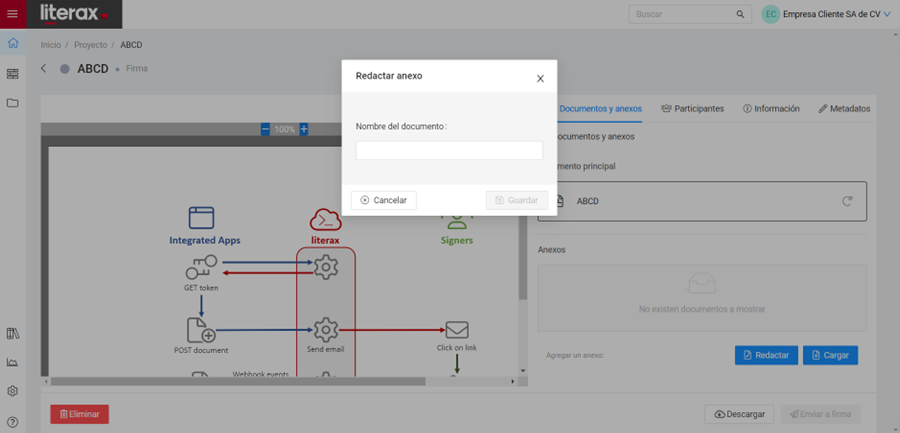Click the Integrated Apps icon in diagram
This screenshot has width=900, height=433.
[x=201, y=218]
